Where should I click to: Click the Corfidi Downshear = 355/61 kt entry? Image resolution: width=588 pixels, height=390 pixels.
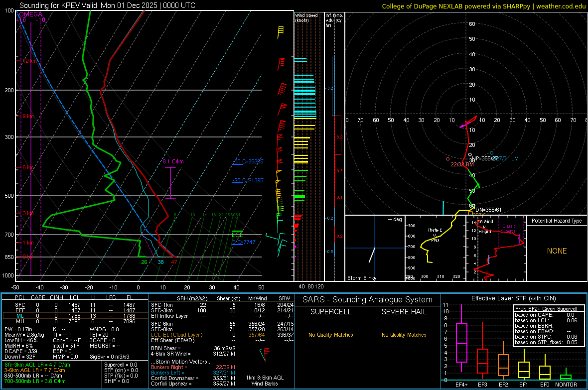pos(193,378)
